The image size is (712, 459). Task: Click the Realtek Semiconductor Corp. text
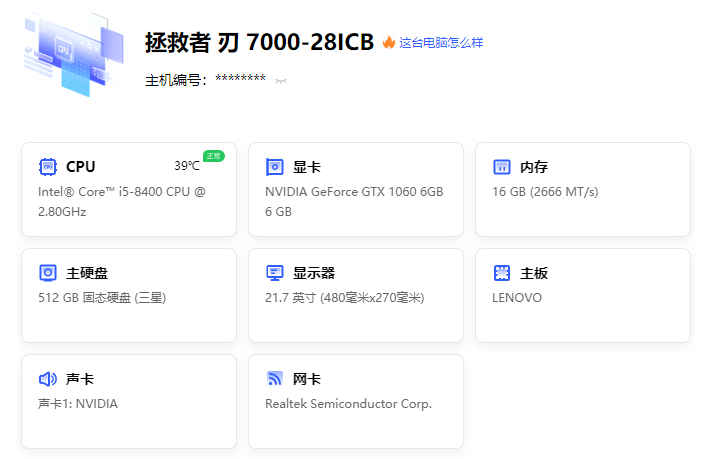[348, 404]
